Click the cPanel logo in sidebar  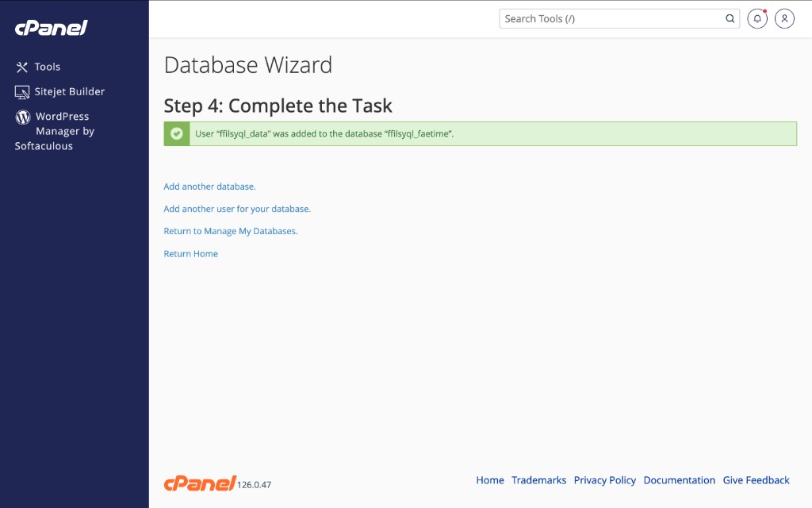[51, 28]
